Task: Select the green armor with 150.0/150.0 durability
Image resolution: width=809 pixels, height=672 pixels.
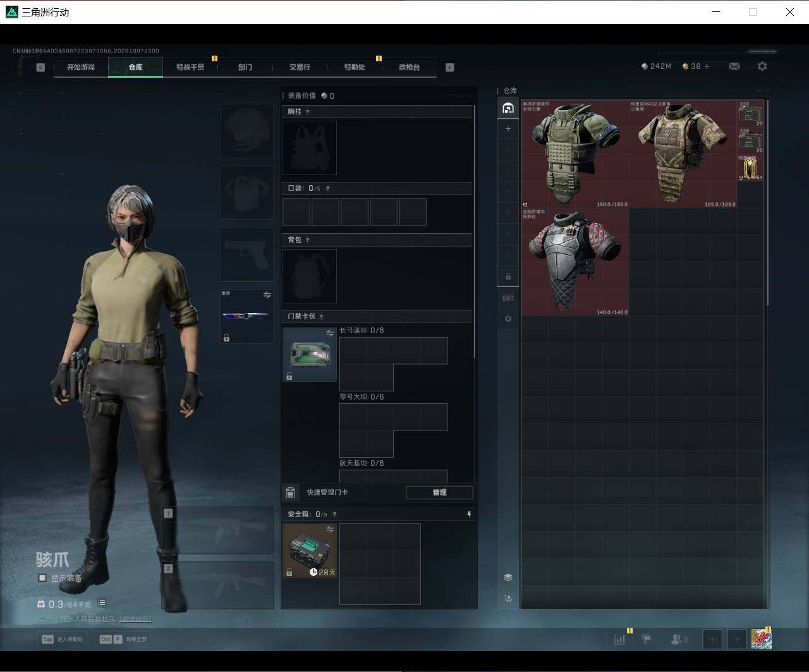Action: click(575, 154)
